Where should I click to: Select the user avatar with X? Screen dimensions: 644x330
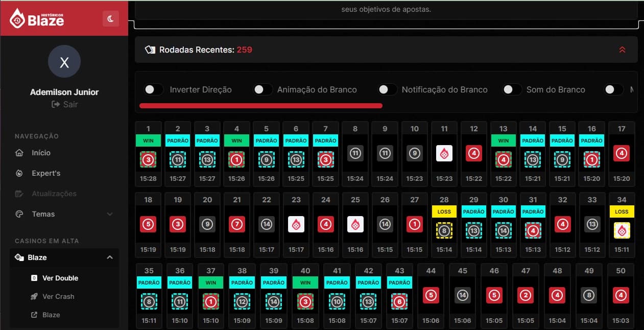pos(64,61)
